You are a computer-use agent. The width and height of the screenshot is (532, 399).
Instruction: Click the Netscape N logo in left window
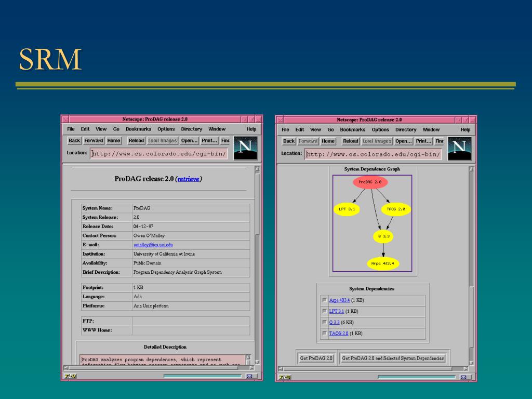click(x=245, y=148)
